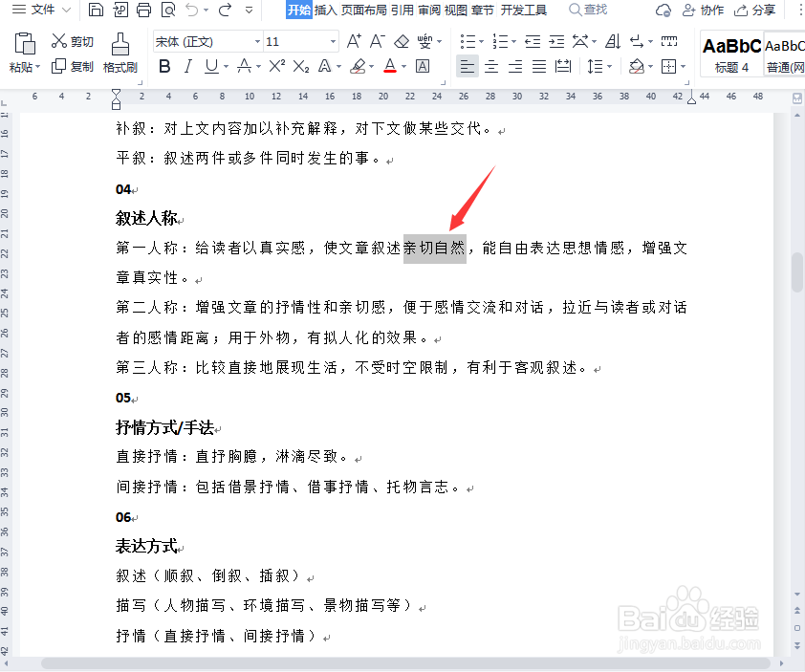Viewport: 805px width, 672px height.
Task: Toggle center text alignment
Action: click(x=490, y=67)
